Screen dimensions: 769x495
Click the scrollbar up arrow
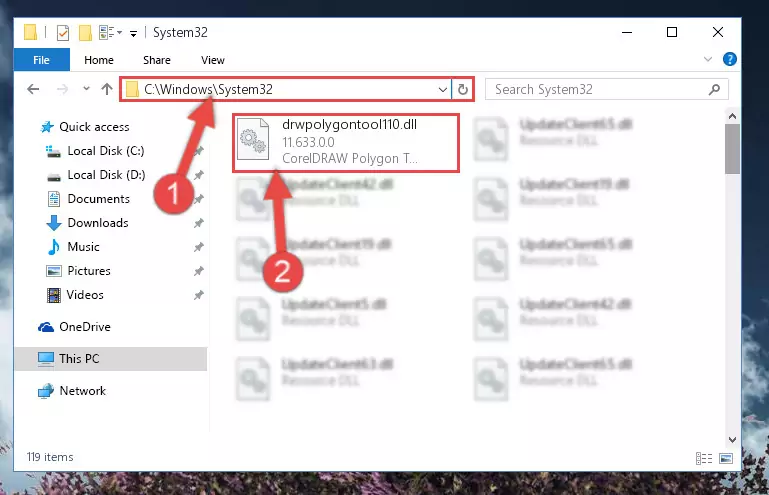pos(732,116)
